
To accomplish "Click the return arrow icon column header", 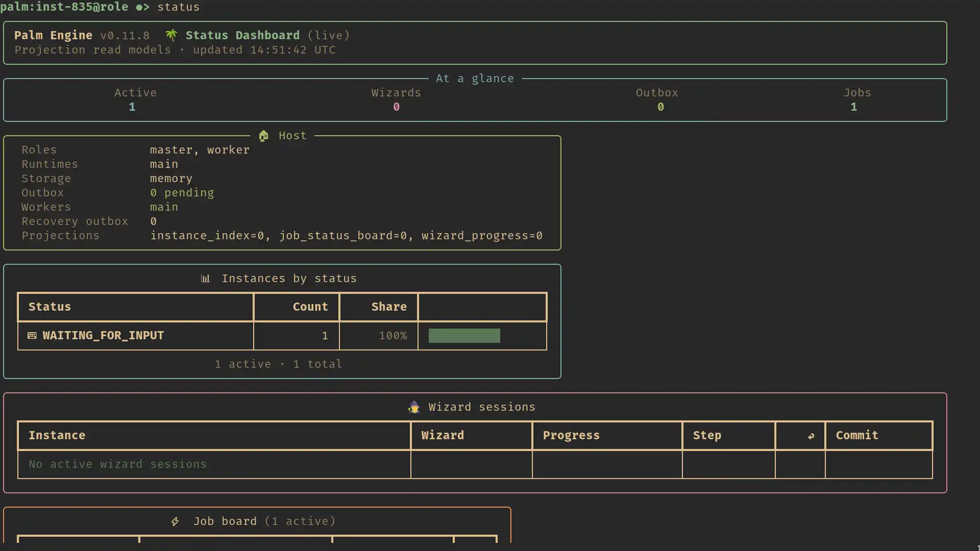I will coord(811,436).
